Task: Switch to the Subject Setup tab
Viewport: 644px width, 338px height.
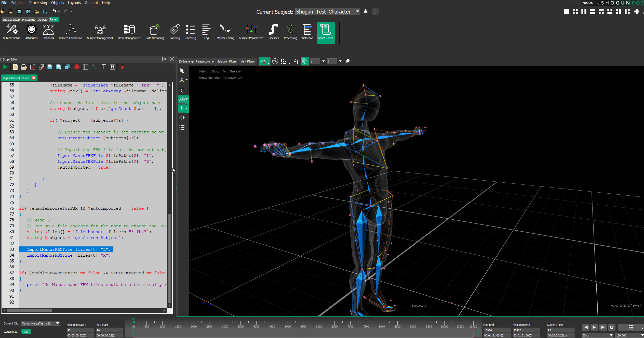Action: [x=11, y=20]
